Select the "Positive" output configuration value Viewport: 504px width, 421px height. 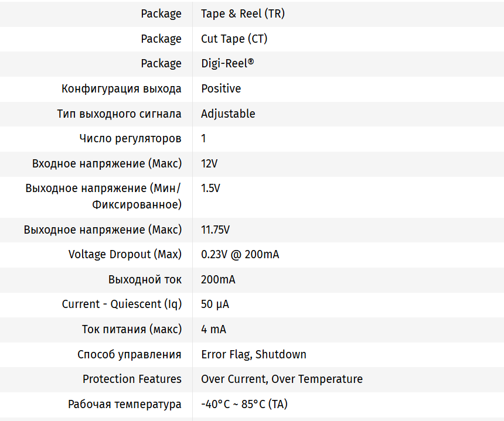click(x=221, y=88)
